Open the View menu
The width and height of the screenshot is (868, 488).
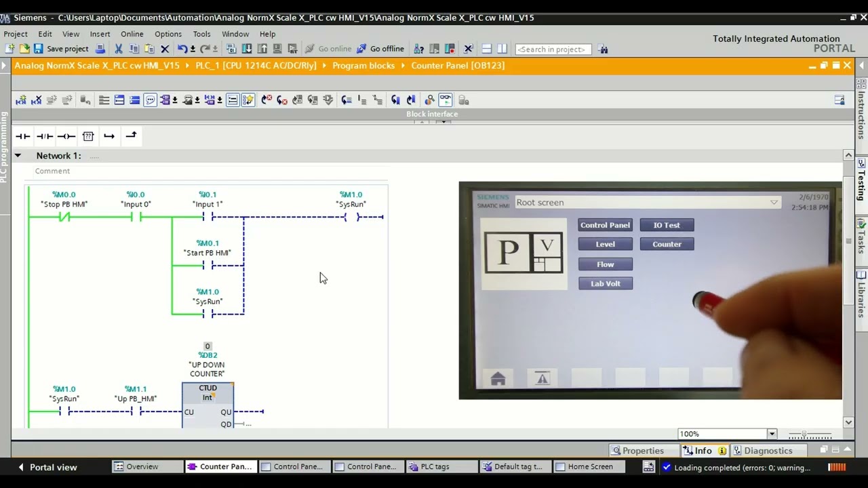(x=71, y=34)
